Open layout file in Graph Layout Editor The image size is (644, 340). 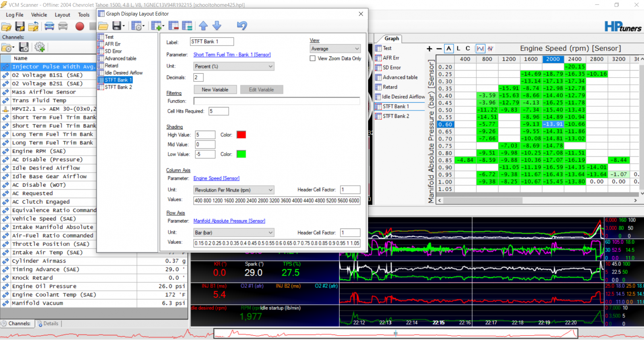(x=103, y=26)
